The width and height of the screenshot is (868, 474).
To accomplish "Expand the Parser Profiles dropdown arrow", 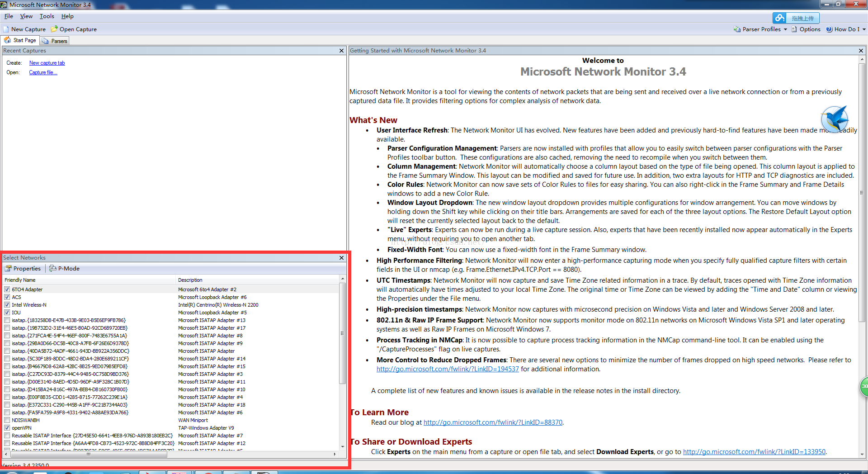I will (x=785, y=29).
